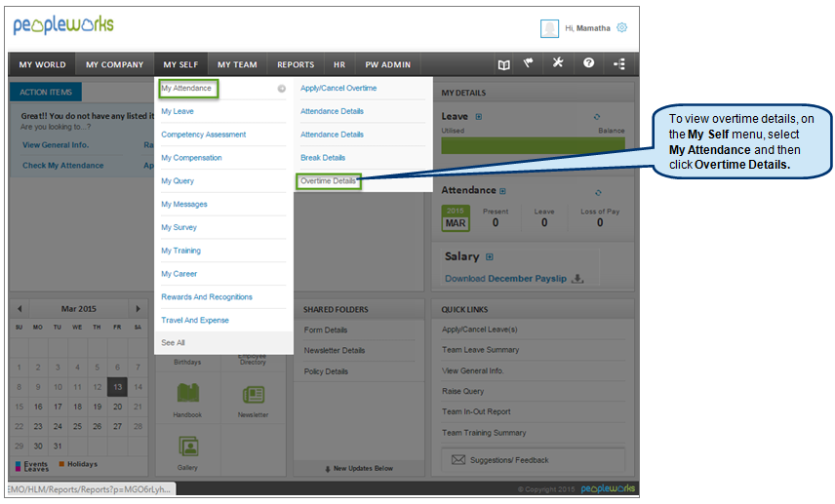Viewport: 835px width, 504px height.
Task: Select Rewards And Recognitions menu item
Action: [207, 297]
